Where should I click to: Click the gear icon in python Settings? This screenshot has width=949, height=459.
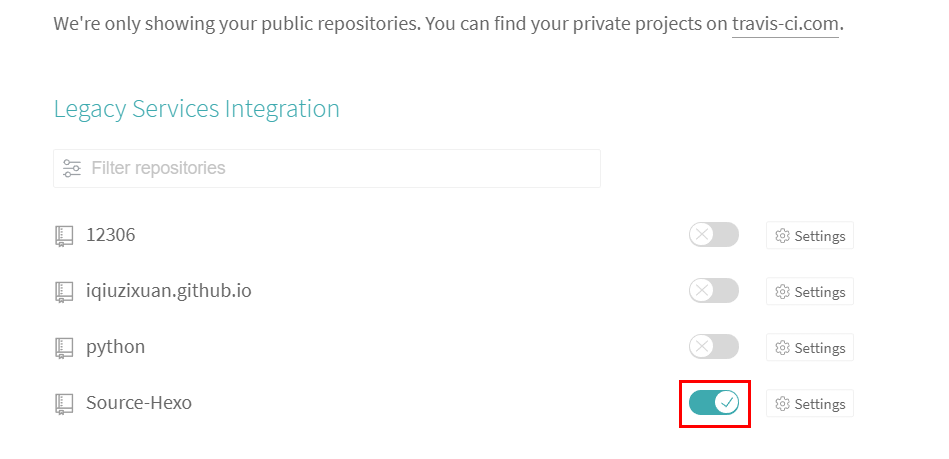[x=783, y=348]
